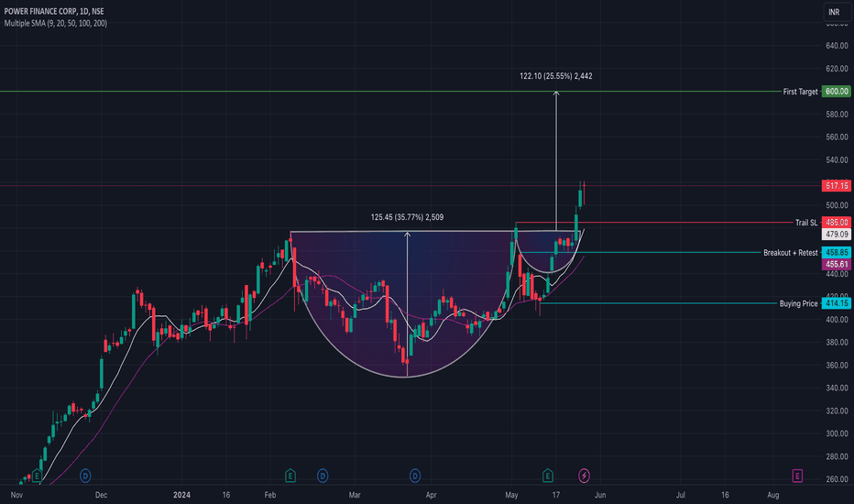Select the Multiple SMA indicator legend
The width and height of the screenshot is (854, 504).
tap(56, 23)
